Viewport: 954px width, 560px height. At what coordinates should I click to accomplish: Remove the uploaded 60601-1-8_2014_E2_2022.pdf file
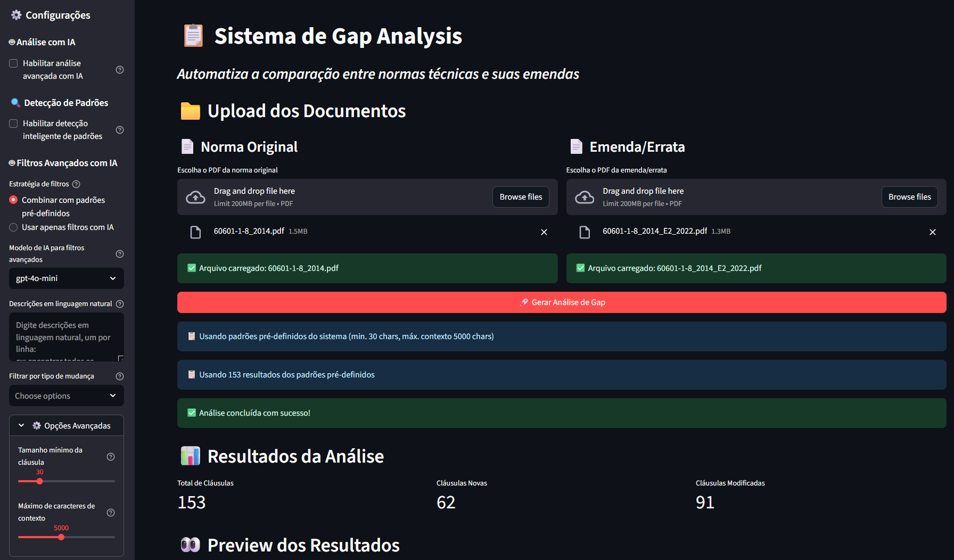933,232
